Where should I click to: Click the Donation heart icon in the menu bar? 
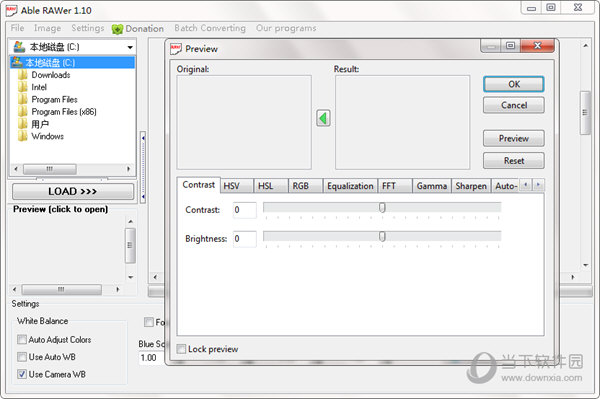[117, 29]
